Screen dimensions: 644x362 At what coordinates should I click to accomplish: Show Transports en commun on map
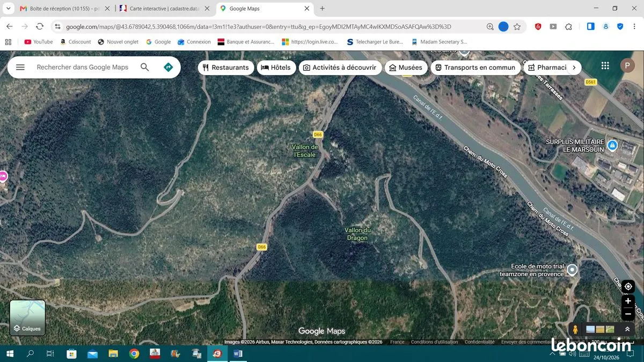(475, 68)
